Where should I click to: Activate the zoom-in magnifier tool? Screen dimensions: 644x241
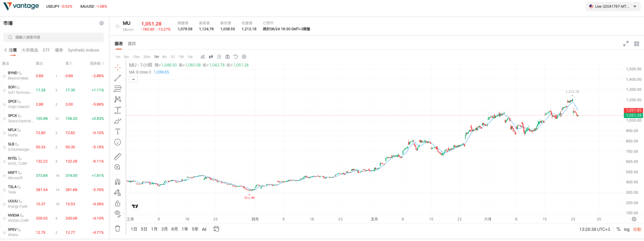[118, 167]
